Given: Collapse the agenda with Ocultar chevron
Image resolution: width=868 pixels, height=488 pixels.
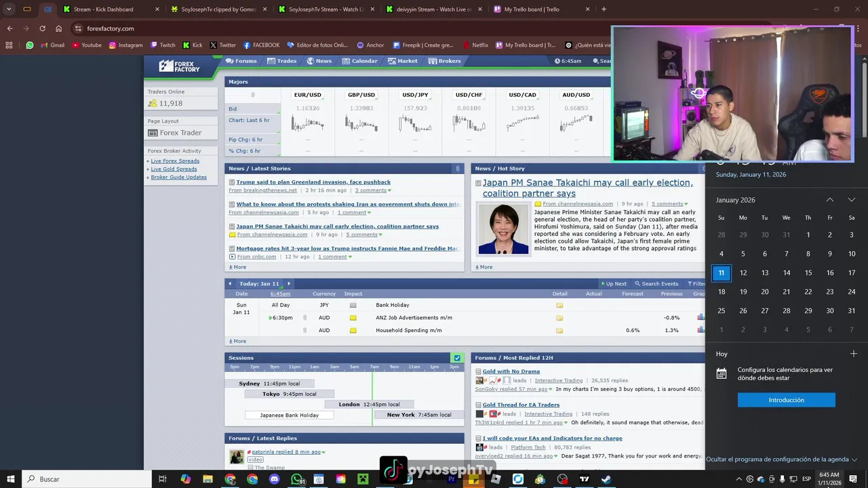Looking at the screenshot, I should coord(854,460).
